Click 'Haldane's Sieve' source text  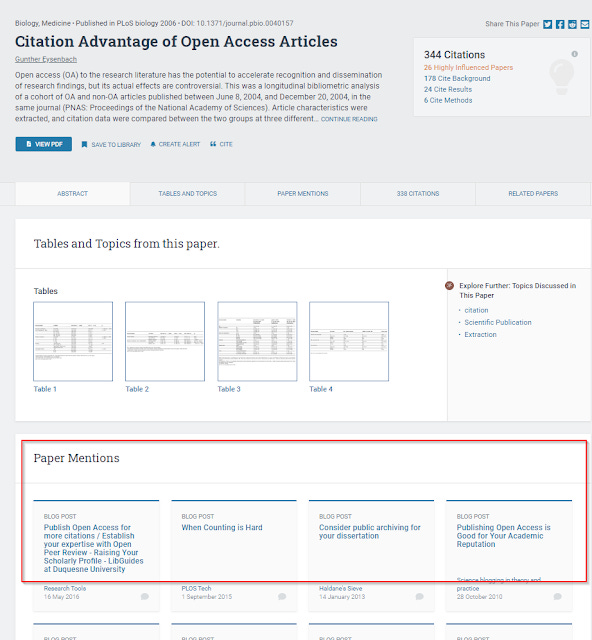click(x=341, y=589)
